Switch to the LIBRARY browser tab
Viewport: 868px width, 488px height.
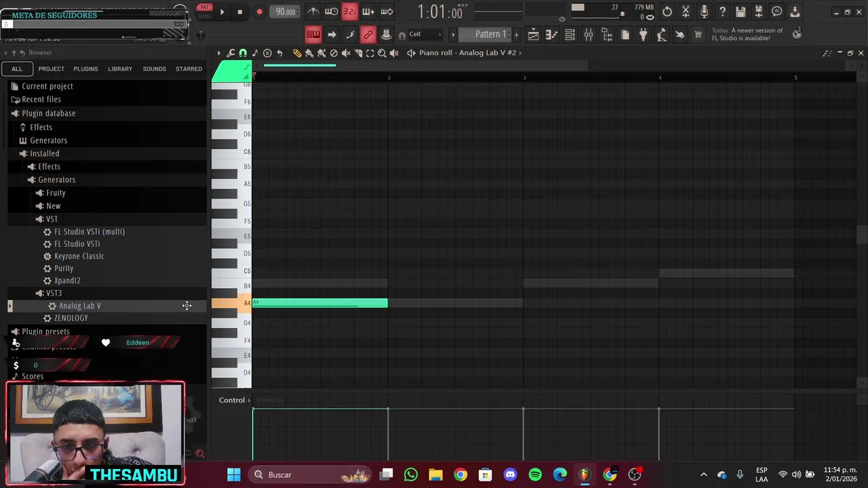120,68
